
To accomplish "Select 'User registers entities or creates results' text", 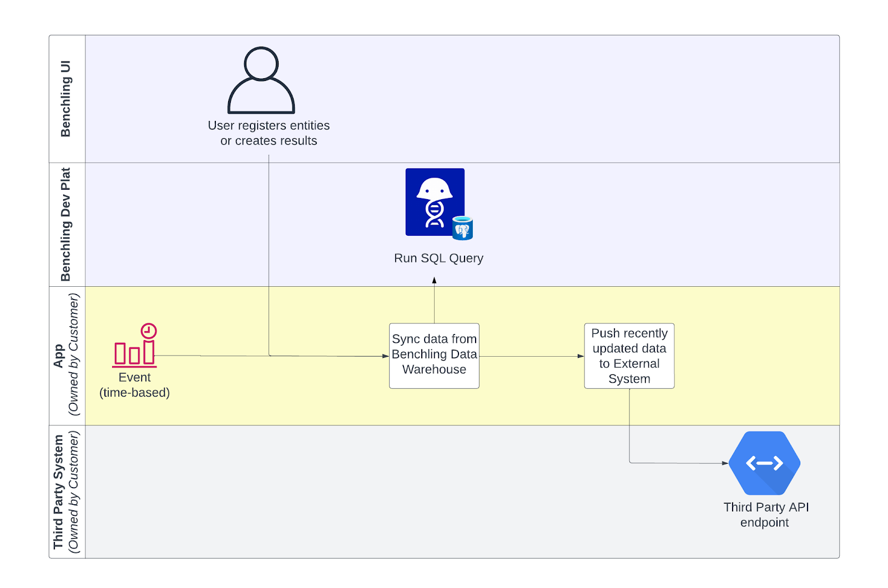I will [269, 133].
